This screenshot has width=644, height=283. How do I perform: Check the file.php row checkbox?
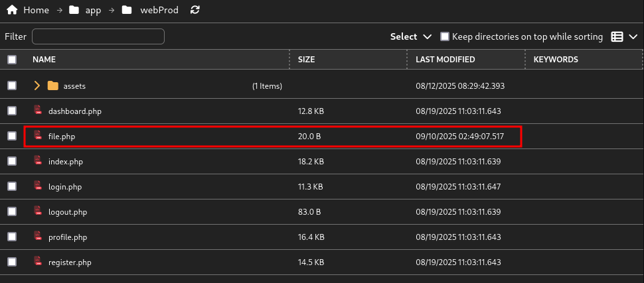tap(12, 136)
